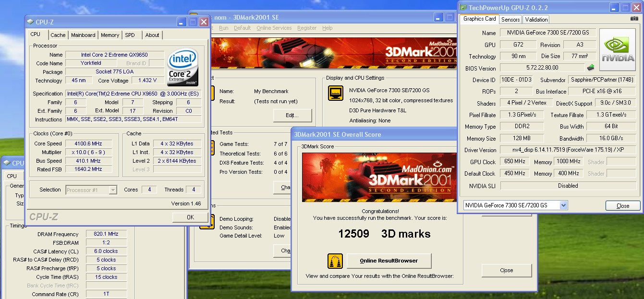This screenshot has height=299, width=644.
Task: Click the score text 12509 3D marks
Action: tap(384, 234)
